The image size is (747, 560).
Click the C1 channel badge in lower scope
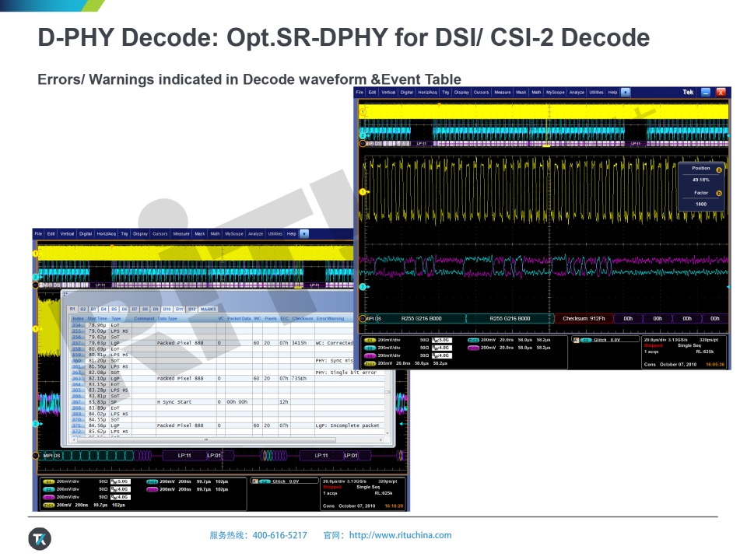47,481
